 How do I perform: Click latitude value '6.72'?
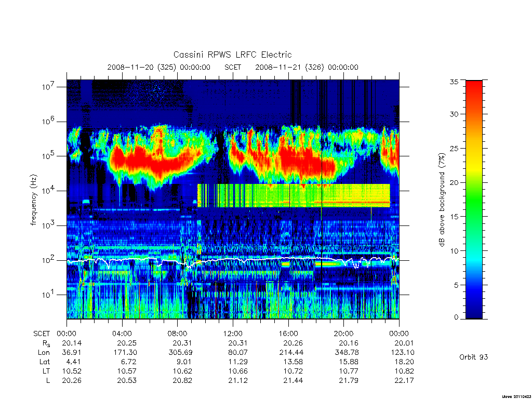(x=129, y=362)
